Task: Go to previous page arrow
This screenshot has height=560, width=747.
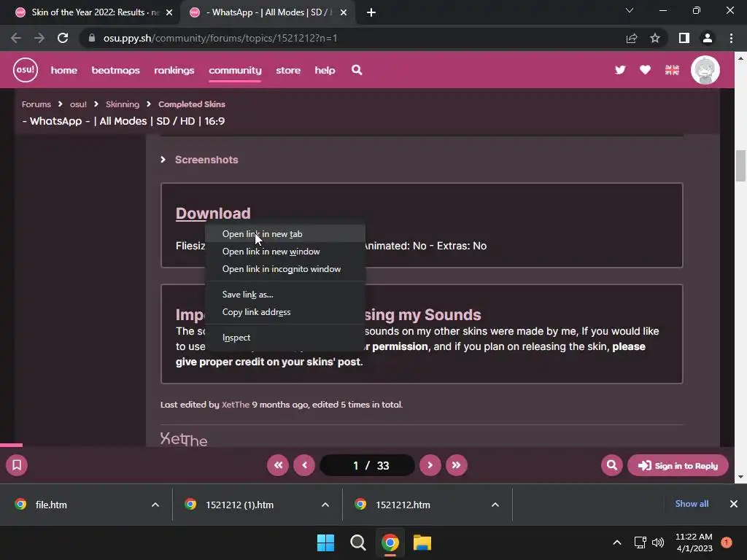Action: point(304,464)
